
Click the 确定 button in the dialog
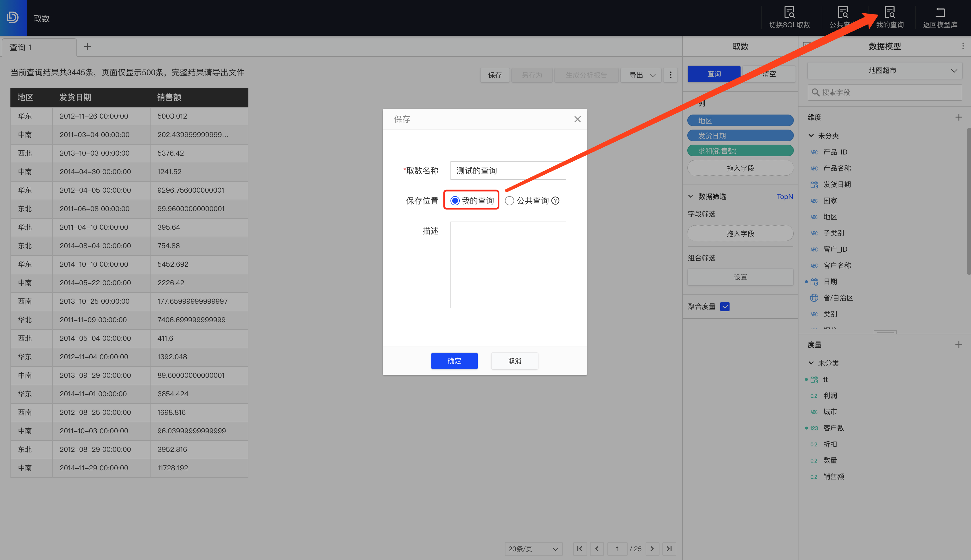454,361
